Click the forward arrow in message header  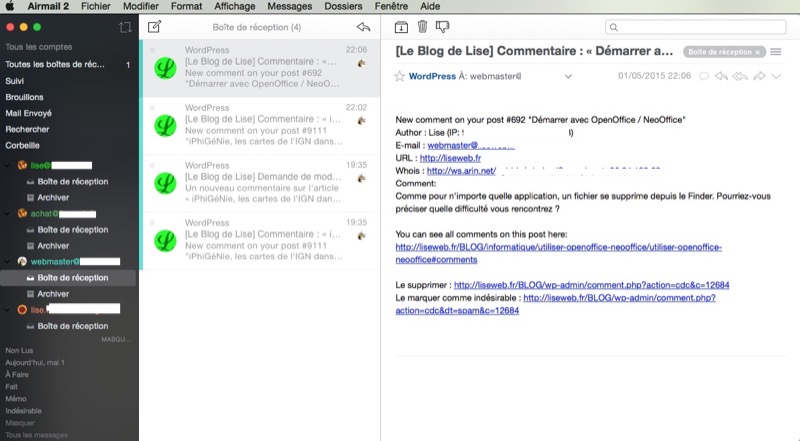click(x=760, y=76)
